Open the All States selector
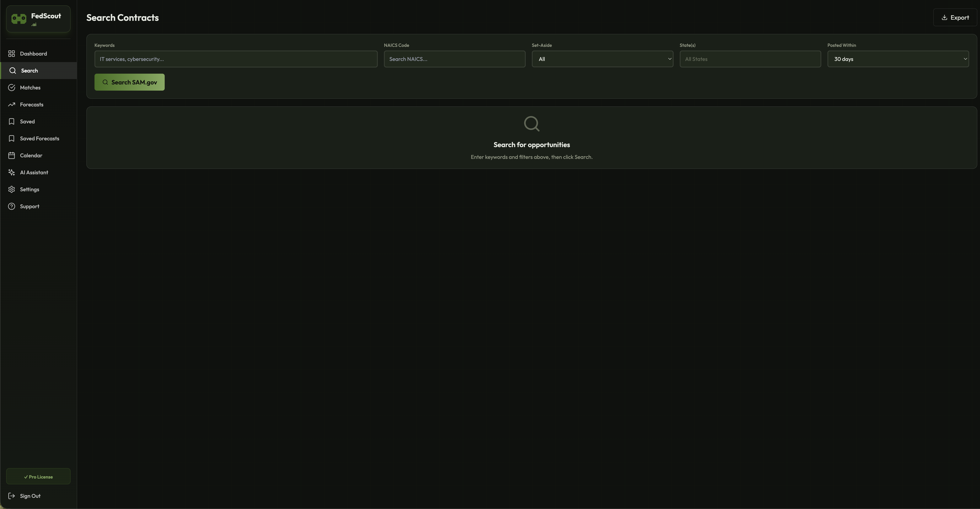The width and height of the screenshot is (980, 509). [x=750, y=59]
